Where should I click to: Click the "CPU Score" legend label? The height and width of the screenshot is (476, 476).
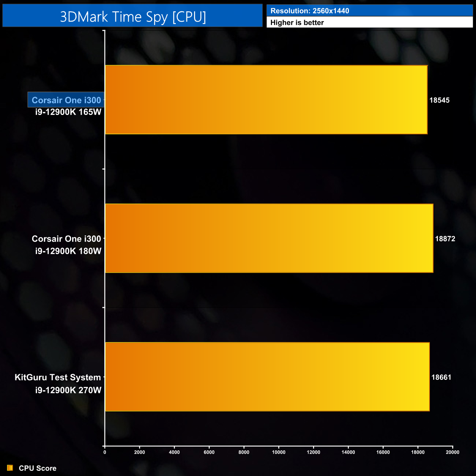37,468
